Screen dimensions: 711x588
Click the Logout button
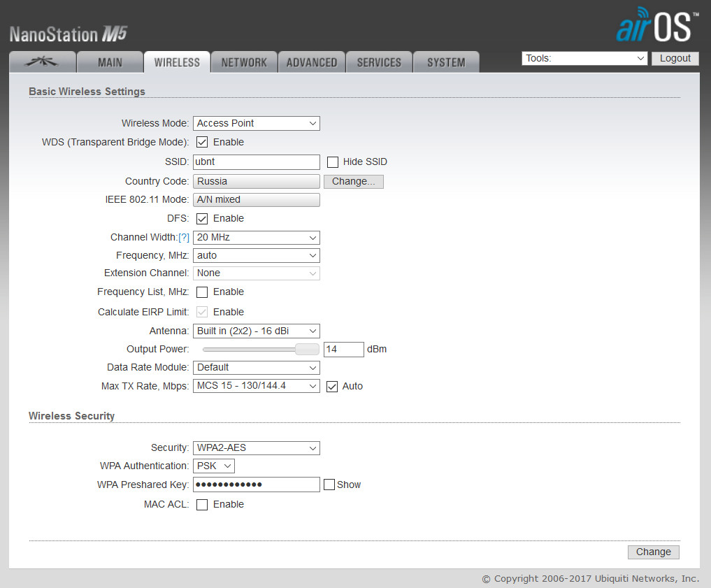coord(675,59)
